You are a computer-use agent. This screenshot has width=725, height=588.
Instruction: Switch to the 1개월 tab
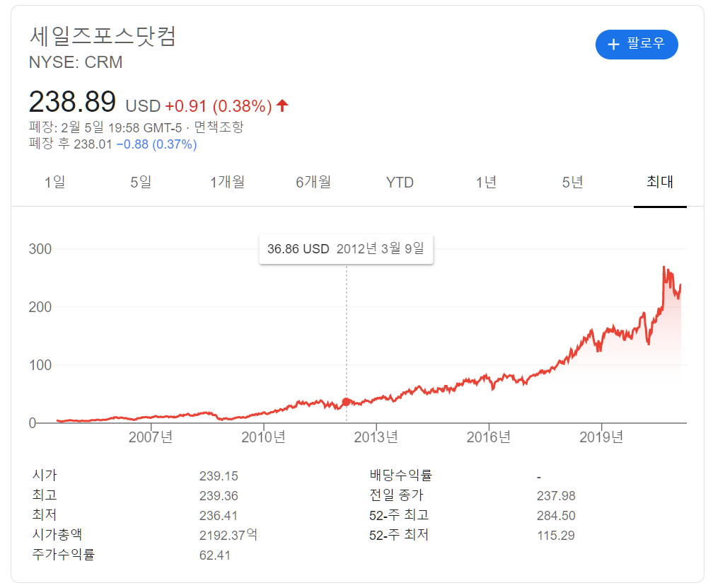(227, 183)
